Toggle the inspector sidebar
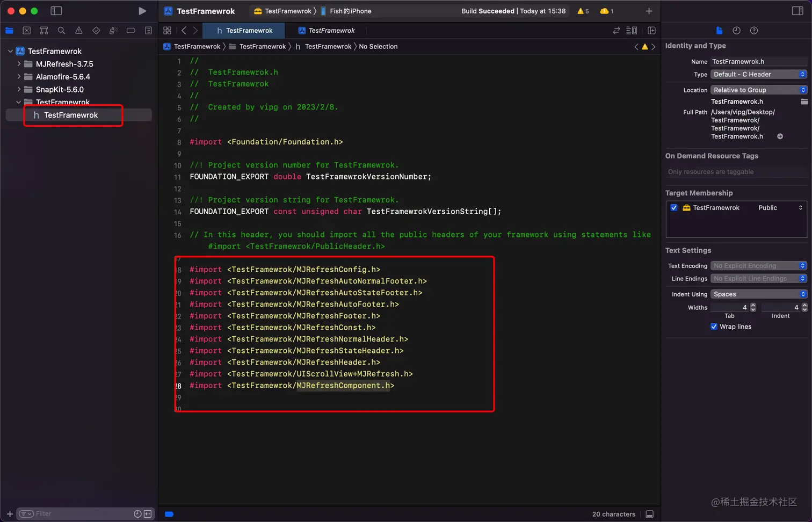The width and height of the screenshot is (812, 522). [798, 11]
